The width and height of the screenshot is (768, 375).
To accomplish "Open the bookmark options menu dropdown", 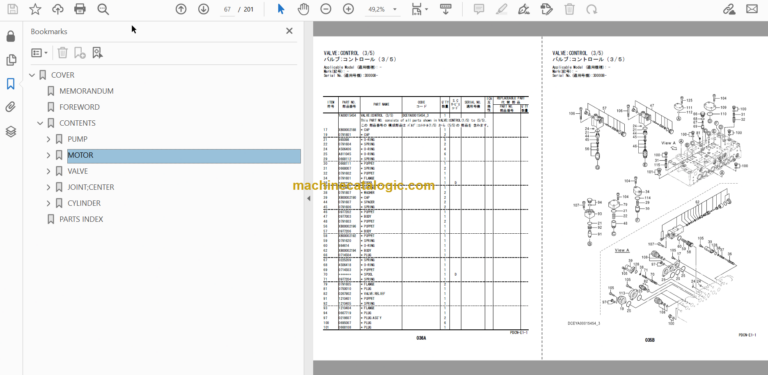I will pyautogui.click(x=40, y=52).
